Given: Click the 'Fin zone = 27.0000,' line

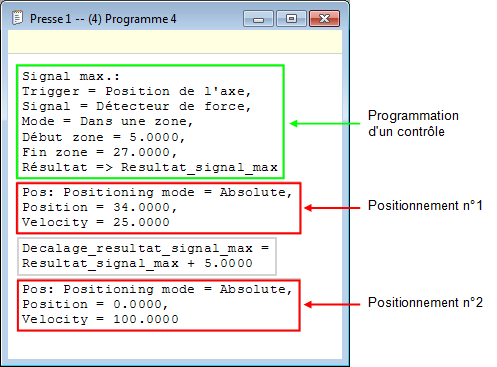Looking at the screenshot, I should pyautogui.click(x=99, y=152).
